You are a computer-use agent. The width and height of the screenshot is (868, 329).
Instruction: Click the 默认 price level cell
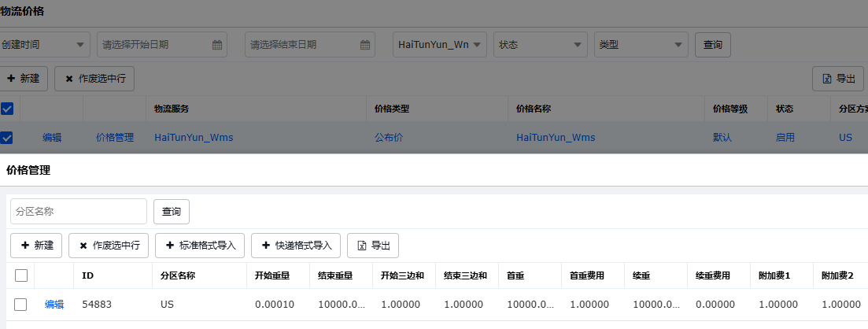click(722, 138)
